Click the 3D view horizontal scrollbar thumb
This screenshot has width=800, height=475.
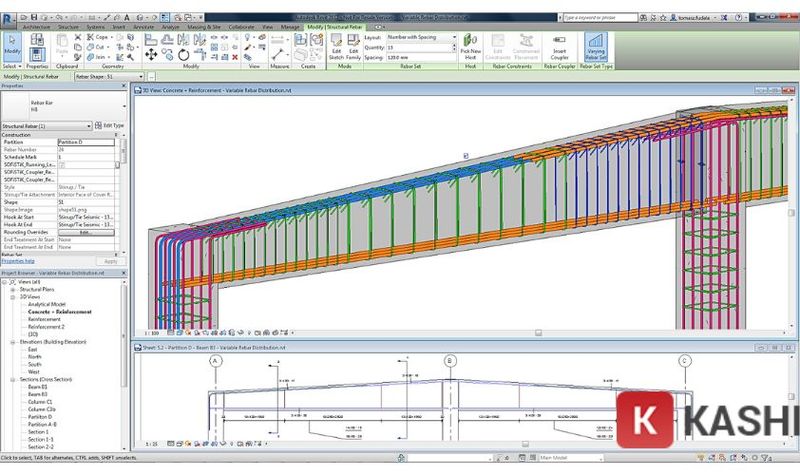pyautogui.click(x=538, y=333)
